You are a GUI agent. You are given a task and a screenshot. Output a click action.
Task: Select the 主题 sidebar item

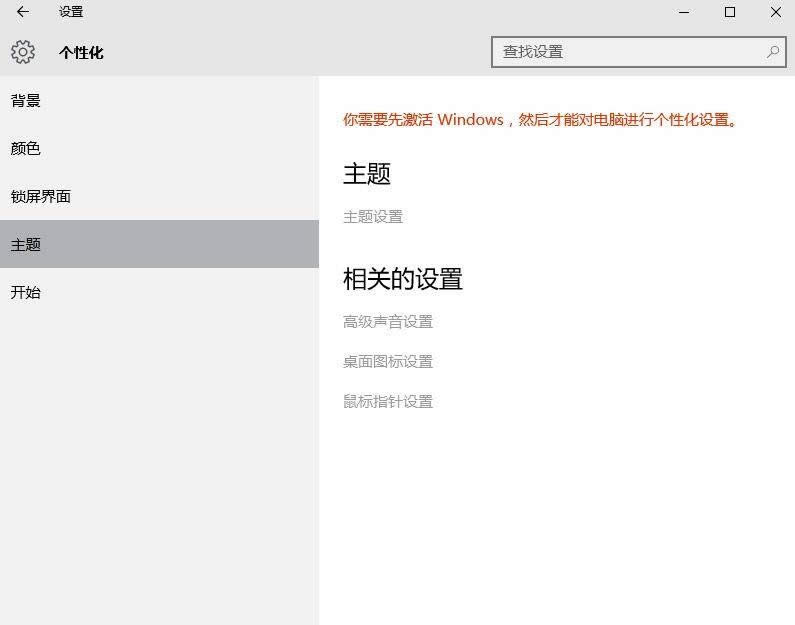point(26,245)
